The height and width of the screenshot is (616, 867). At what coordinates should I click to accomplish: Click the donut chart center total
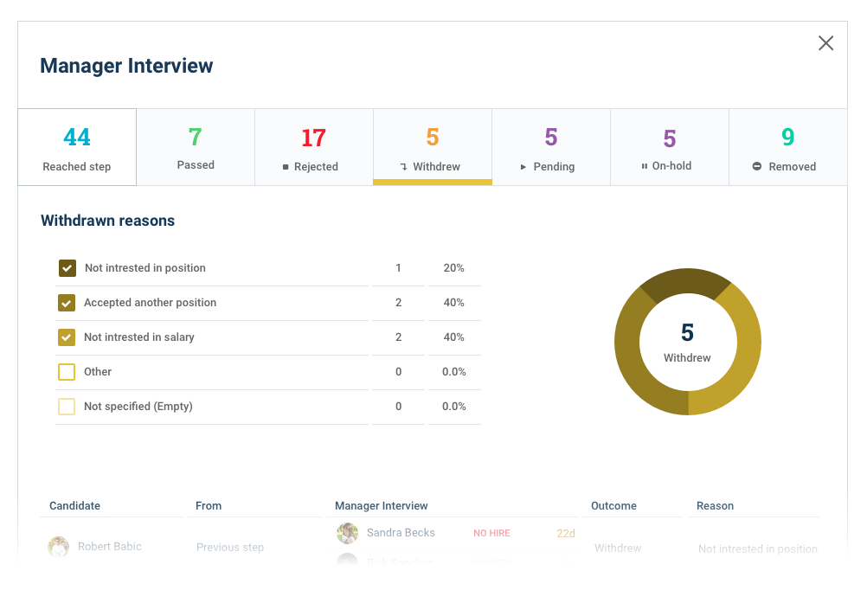[687, 342]
